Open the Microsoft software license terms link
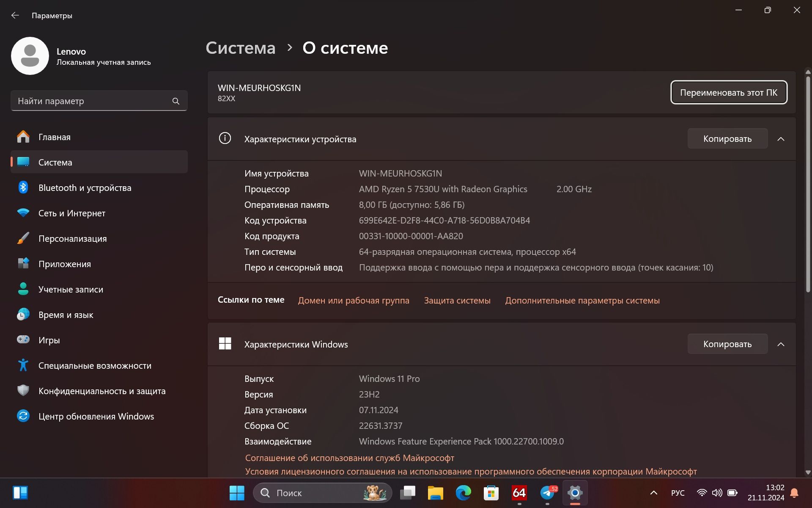The width and height of the screenshot is (812, 508). [x=471, y=472]
